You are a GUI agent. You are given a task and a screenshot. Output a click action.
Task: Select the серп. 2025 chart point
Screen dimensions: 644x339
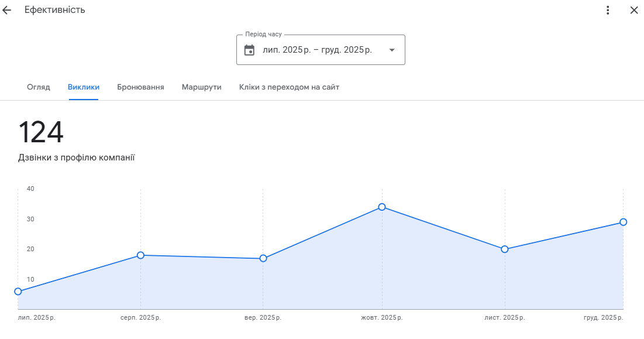pos(140,255)
